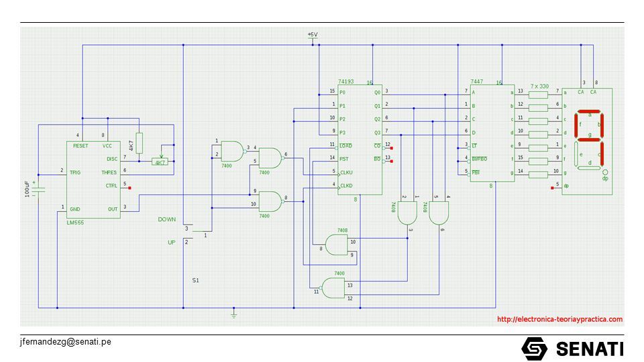The height and width of the screenshot is (362, 644).
Task: Select the lit middle segment labeled g
Action: [x=590, y=139]
